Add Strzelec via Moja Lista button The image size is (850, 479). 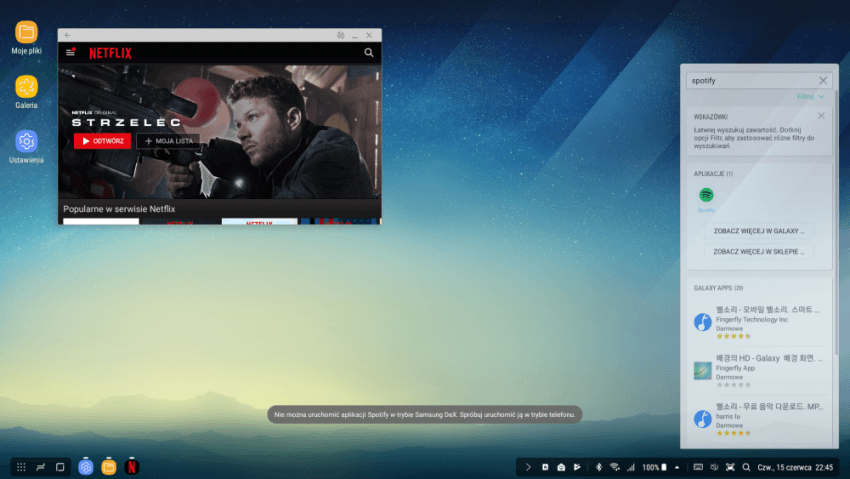click(x=168, y=141)
